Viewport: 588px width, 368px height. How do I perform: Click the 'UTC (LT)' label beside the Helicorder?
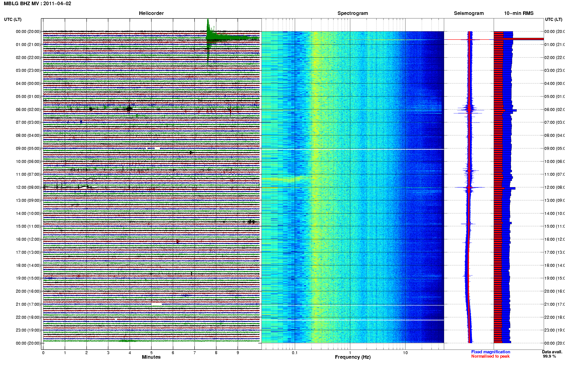(x=13, y=19)
